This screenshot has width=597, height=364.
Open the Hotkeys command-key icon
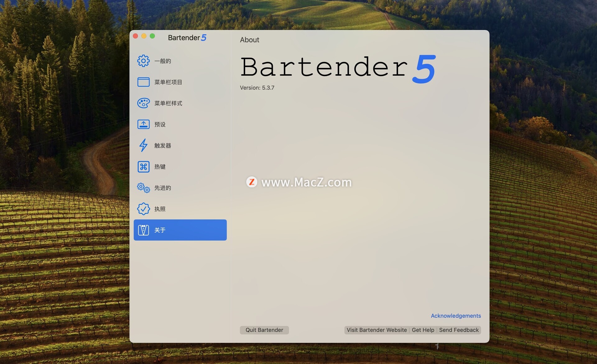click(143, 166)
